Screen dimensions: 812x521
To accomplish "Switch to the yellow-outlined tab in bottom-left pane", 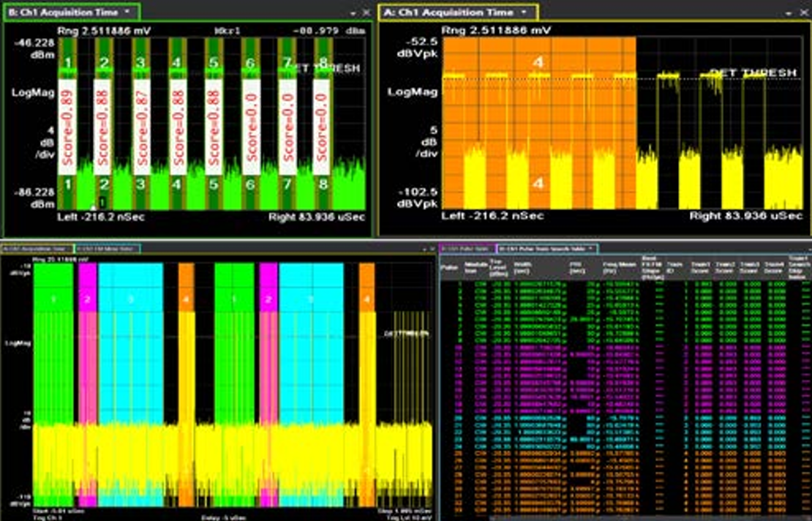I will pyautogui.click(x=38, y=249).
